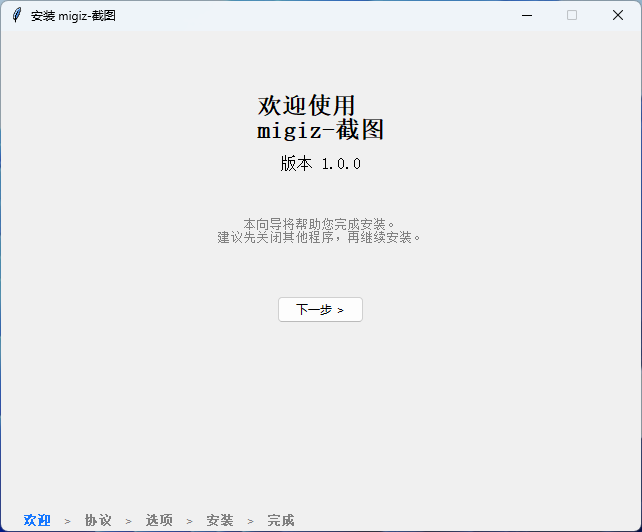Close the migiz installer window
This screenshot has width=642, height=532.
click(618, 16)
